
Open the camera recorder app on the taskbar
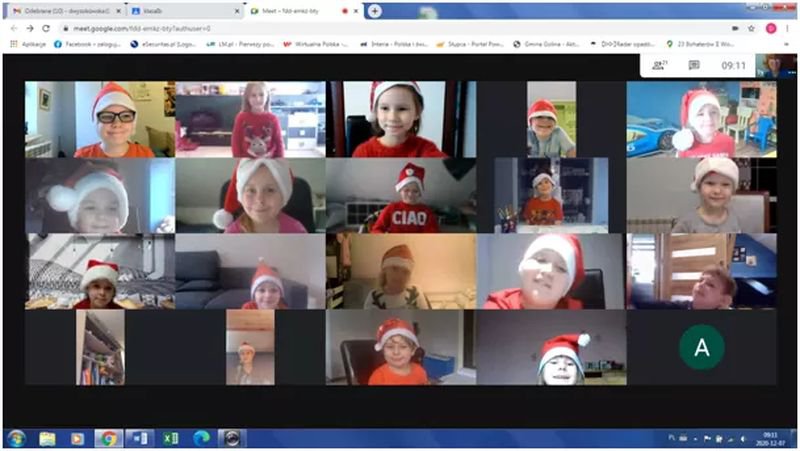[x=232, y=438]
